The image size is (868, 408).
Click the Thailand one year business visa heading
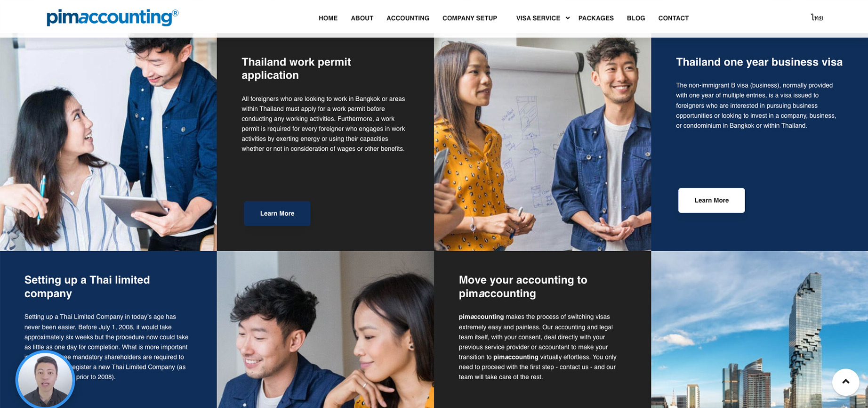coord(759,62)
